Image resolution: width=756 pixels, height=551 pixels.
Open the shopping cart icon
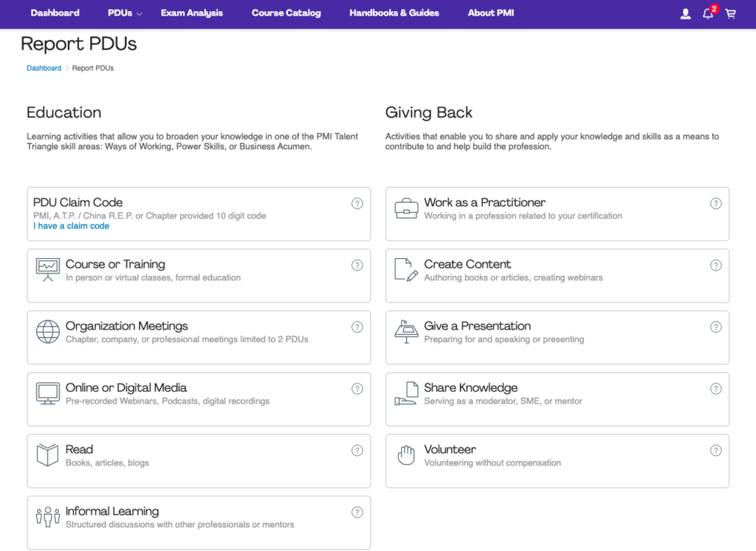pos(730,13)
